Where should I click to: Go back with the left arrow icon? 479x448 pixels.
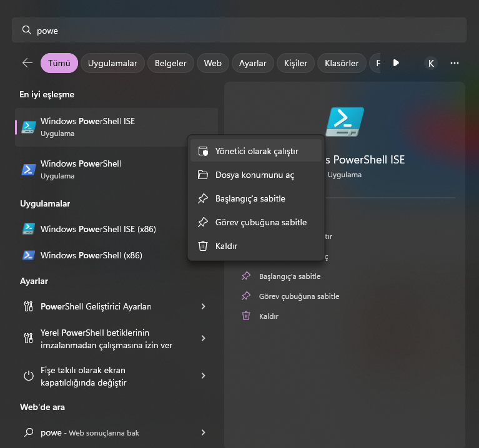pyautogui.click(x=27, y=63)
